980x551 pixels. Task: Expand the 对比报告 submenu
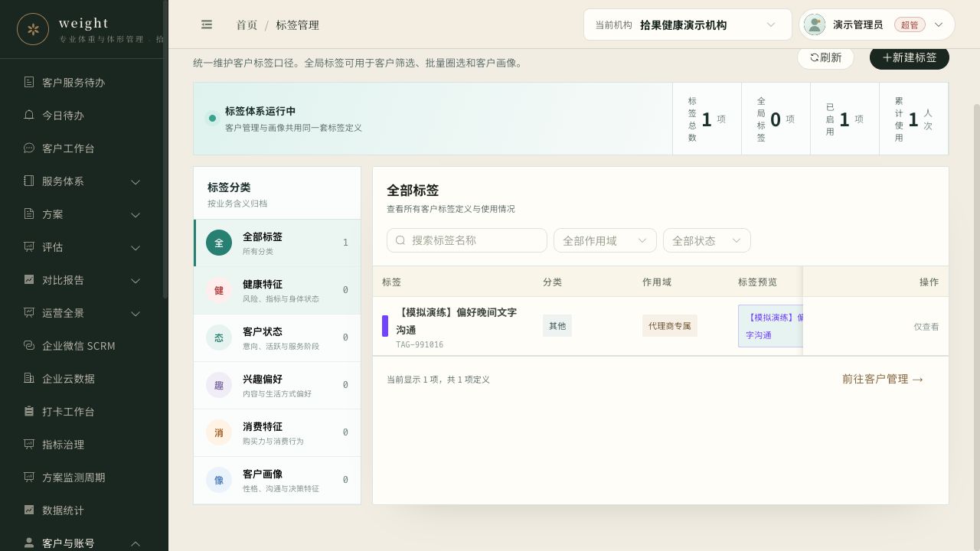click(x=136, y=280)
